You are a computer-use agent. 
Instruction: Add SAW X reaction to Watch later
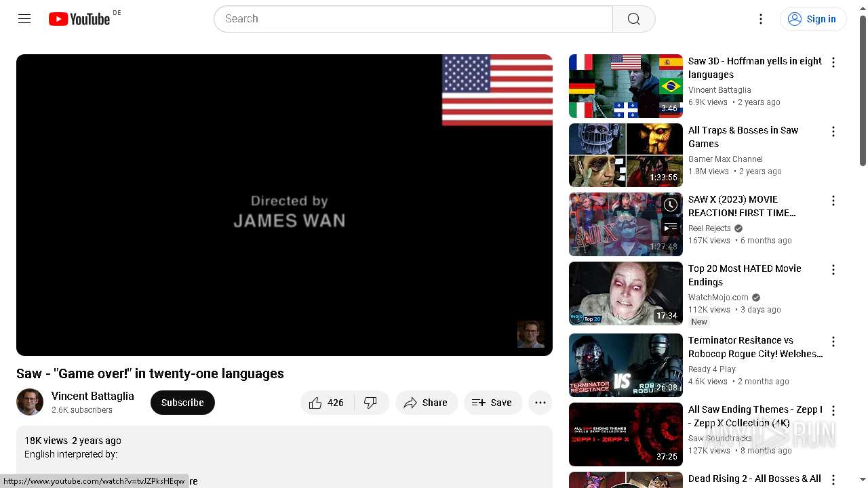(671, 205)
